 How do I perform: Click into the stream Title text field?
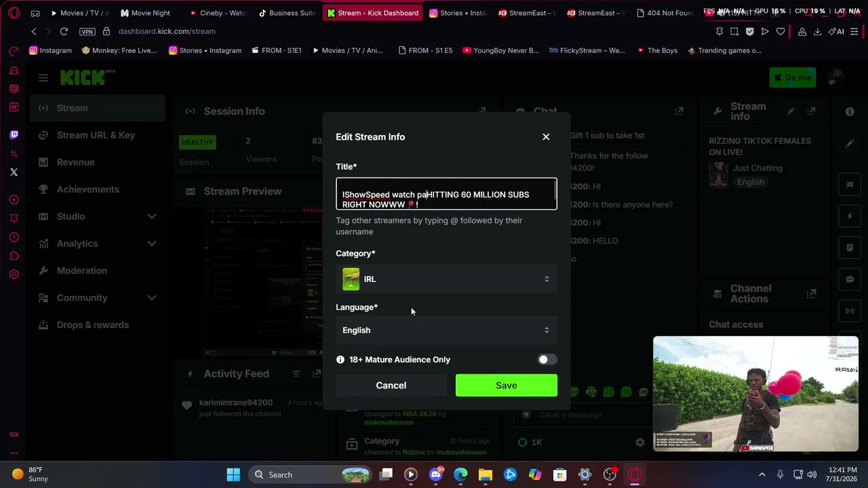click(446, 195)
